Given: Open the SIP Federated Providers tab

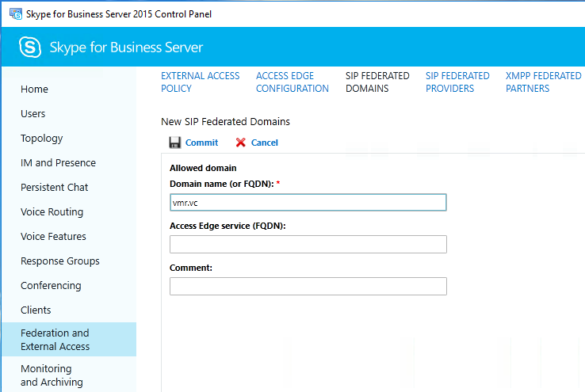Looking at the screenshot, I should point(457,82).
